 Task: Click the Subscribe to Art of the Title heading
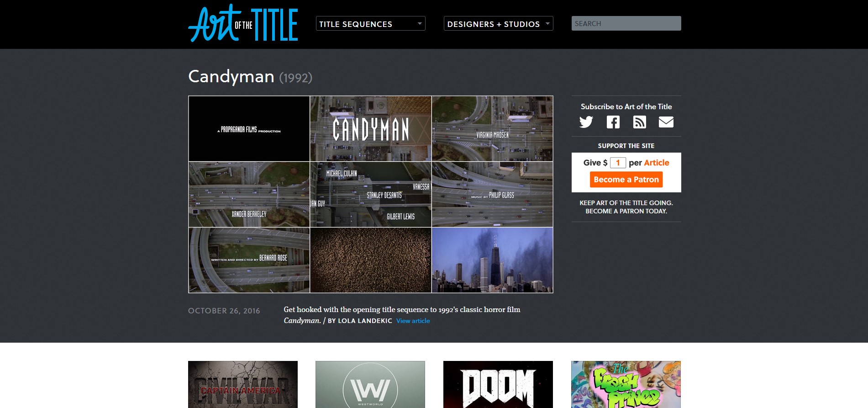626,106
